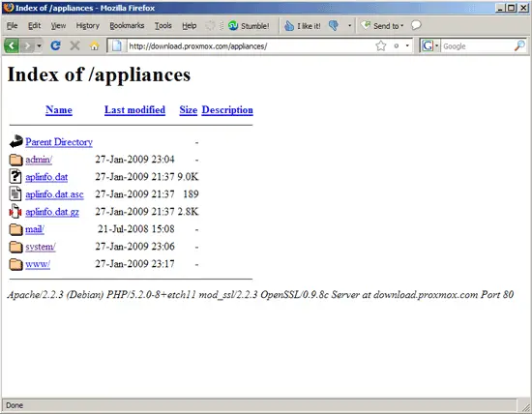Click the green Back navigation arrow
Viewport: 532px width, 414px height.
tap(12, 45)
